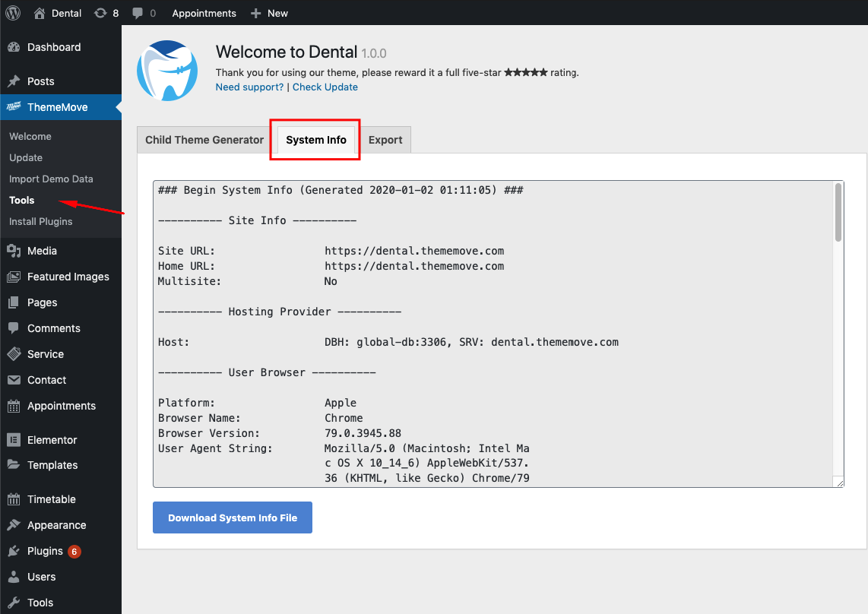Open the Appearance sidebar label

pyautogui.click(x=56, y=525)
